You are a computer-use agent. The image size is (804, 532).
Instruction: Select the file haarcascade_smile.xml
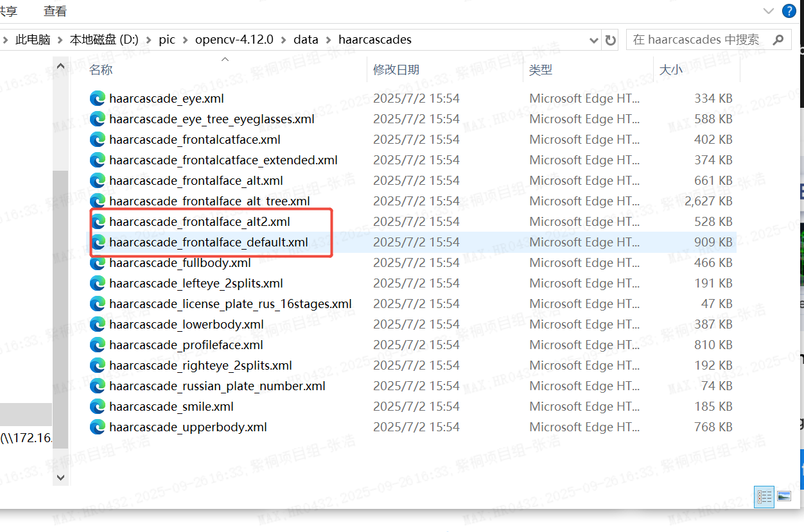(171, 406)
